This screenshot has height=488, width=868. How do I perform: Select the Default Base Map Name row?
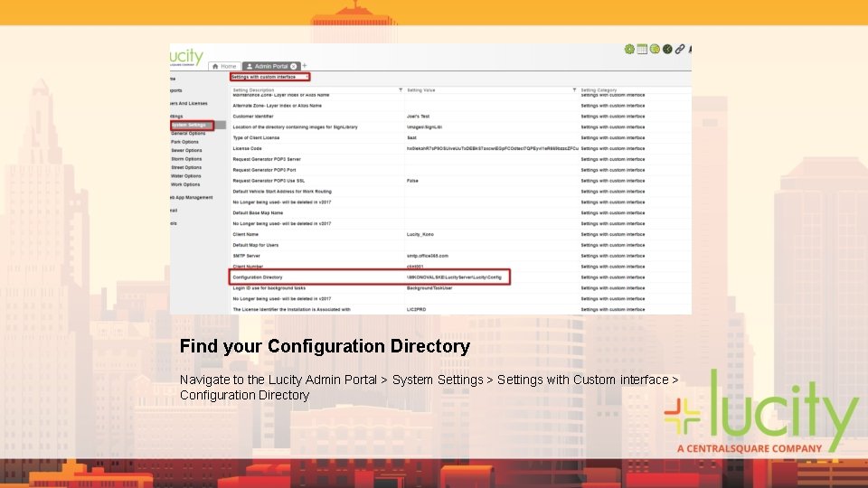coord(258,213)
